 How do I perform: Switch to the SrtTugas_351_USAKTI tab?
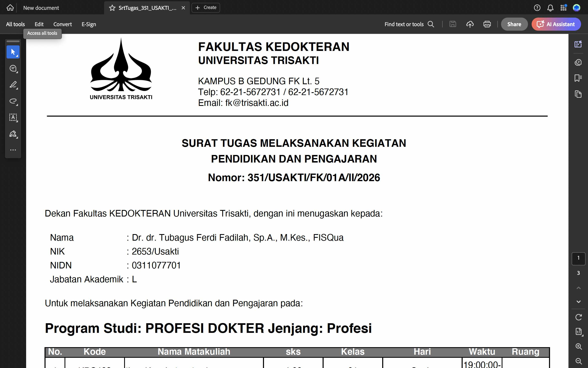coord(147,8)
